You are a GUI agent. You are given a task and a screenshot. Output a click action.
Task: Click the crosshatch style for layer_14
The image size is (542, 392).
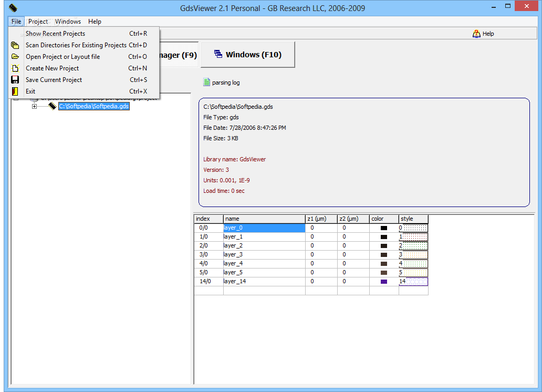(x=413, y=282)
